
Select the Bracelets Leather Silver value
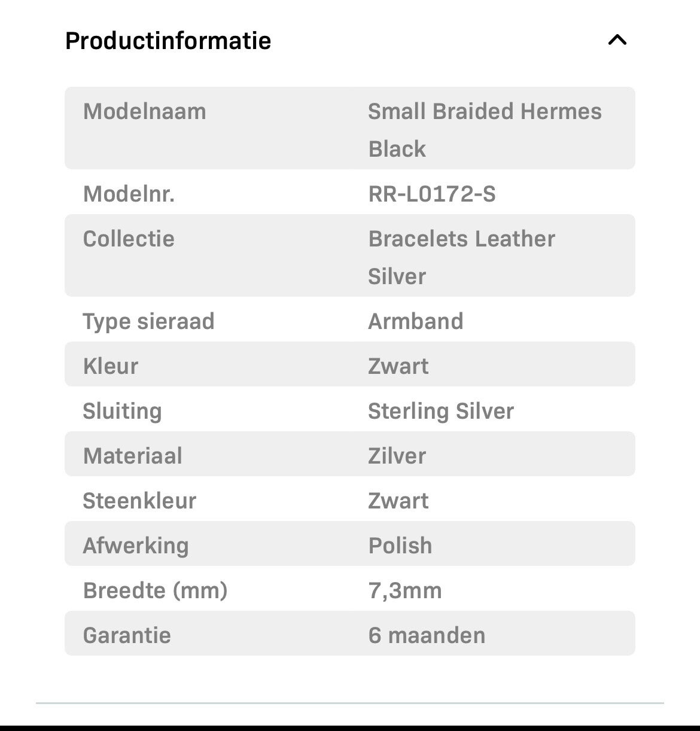(461, 257)
